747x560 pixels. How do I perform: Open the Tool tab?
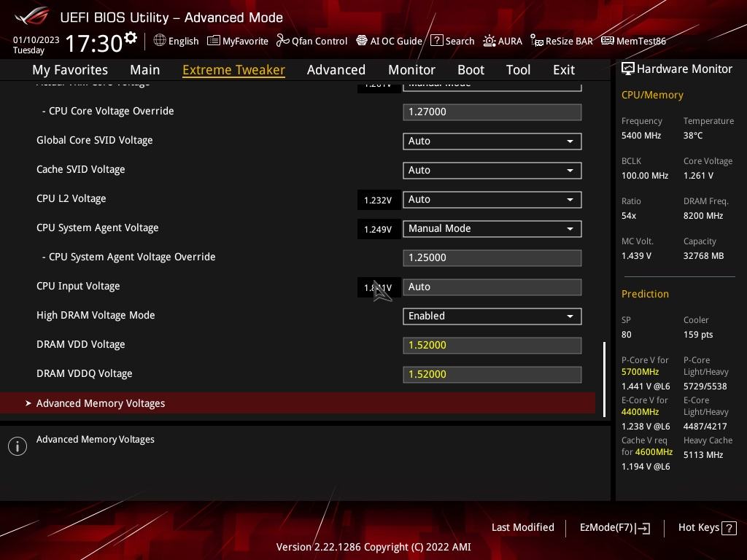coord(519,70)
